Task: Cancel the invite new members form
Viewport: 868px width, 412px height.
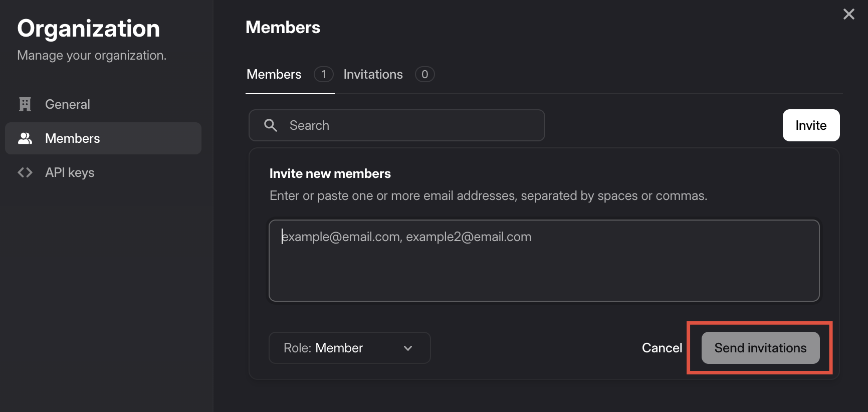Action: 662,348
